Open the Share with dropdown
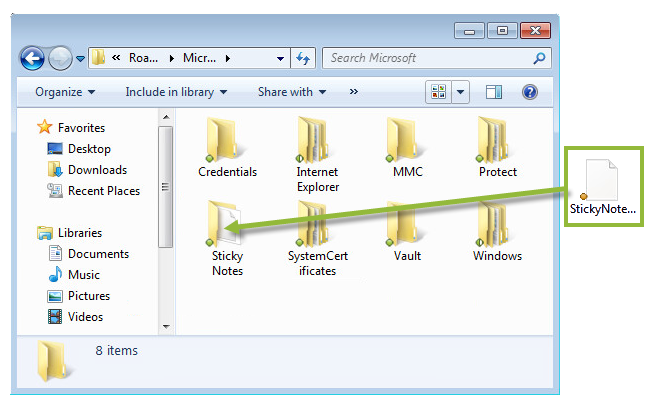Image resolution: width=651 pixels, height=409 pixels. [x=291, y=92]
